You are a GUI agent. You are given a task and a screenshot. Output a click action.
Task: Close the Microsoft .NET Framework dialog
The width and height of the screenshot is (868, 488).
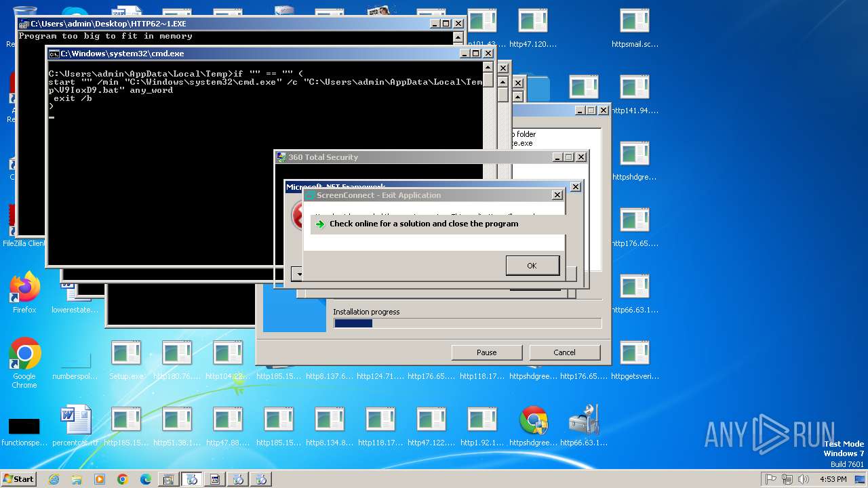pyautogui.click(x=576, y=187)
